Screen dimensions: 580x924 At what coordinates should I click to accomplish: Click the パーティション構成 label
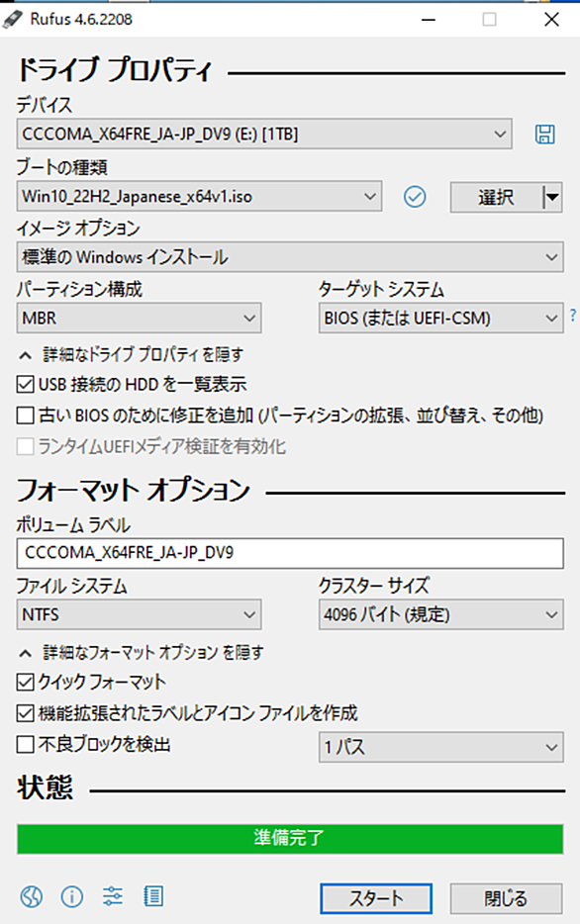79,289
